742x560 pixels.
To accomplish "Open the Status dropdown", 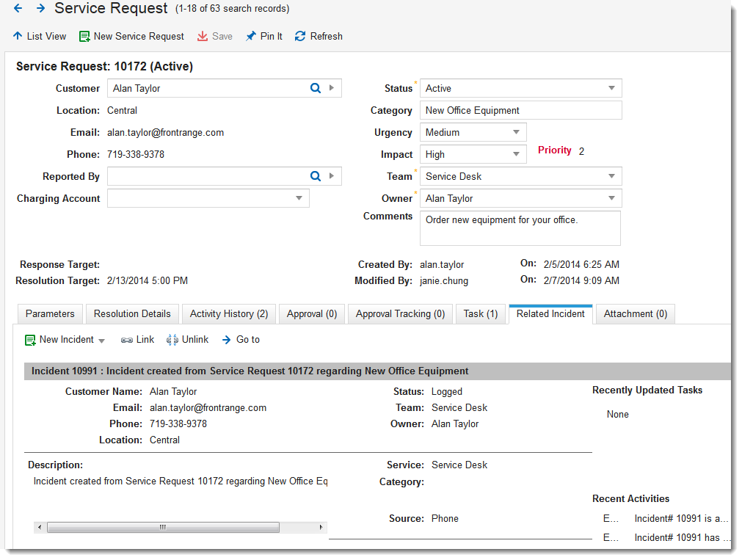I will (611, 88).
